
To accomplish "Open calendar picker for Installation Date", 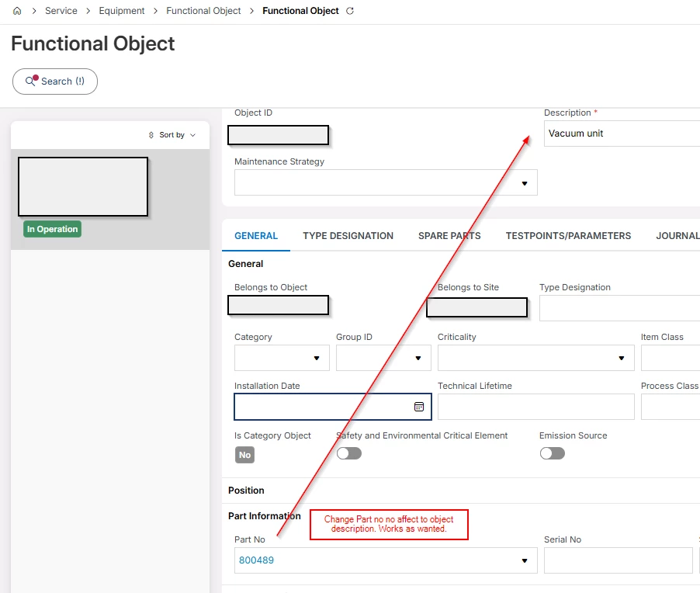I will [x=419, y=407].
